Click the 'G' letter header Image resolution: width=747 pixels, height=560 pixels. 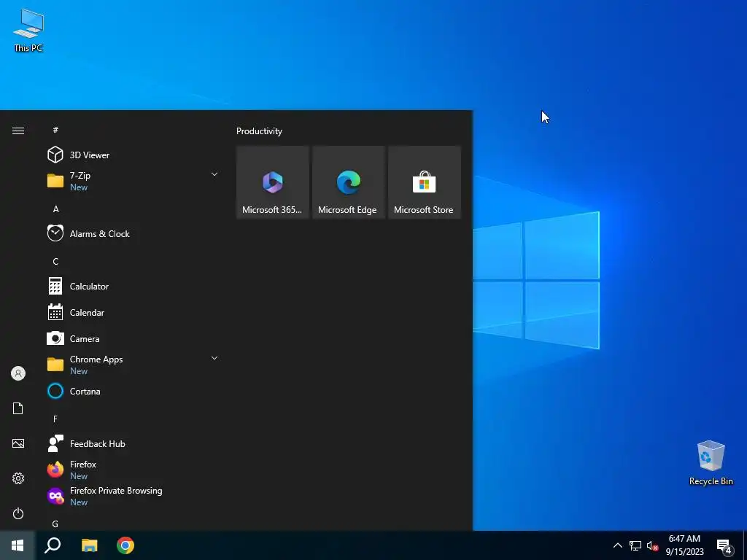(55, 524)
